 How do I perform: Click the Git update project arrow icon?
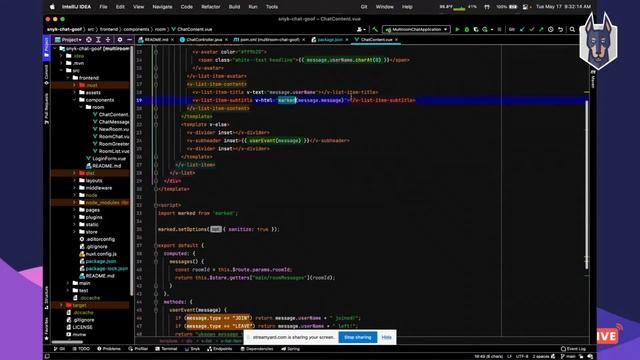click(522, 29)
